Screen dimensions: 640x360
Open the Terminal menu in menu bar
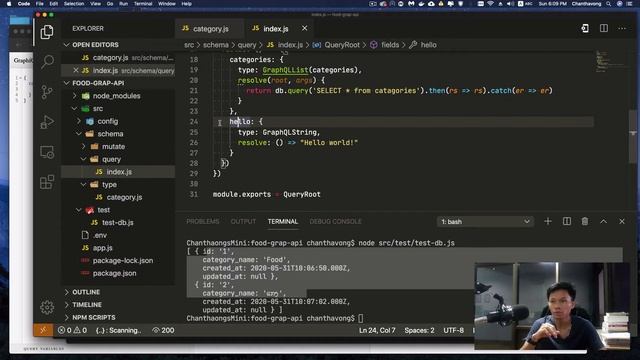coord(143,4)
